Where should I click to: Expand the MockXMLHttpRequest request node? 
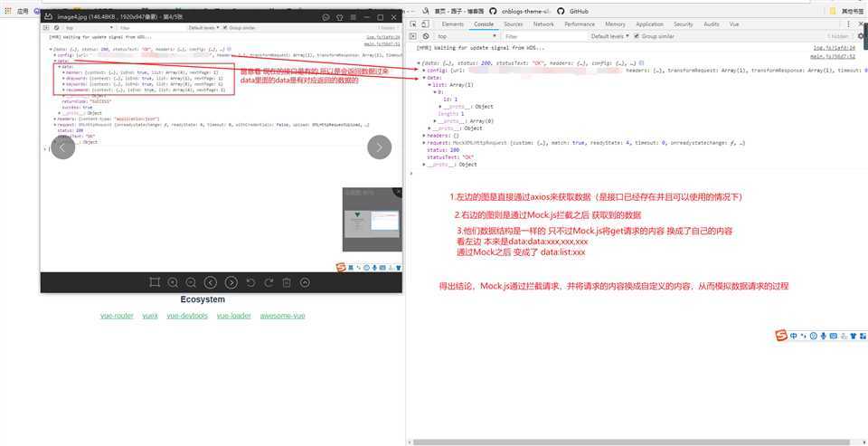pyautogui.click(x=424, y=143)
